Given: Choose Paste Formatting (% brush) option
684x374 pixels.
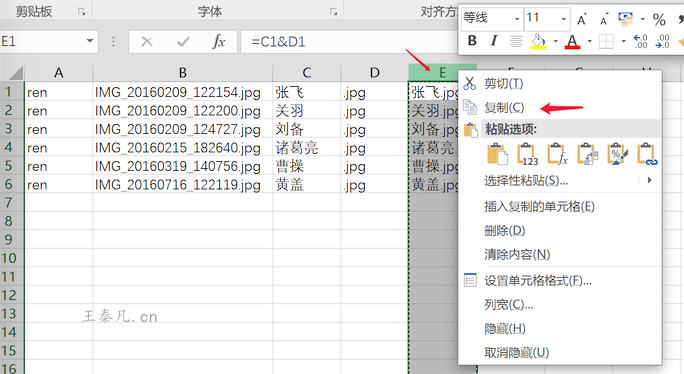Looking at the screenshot, I should pos(617,154).
